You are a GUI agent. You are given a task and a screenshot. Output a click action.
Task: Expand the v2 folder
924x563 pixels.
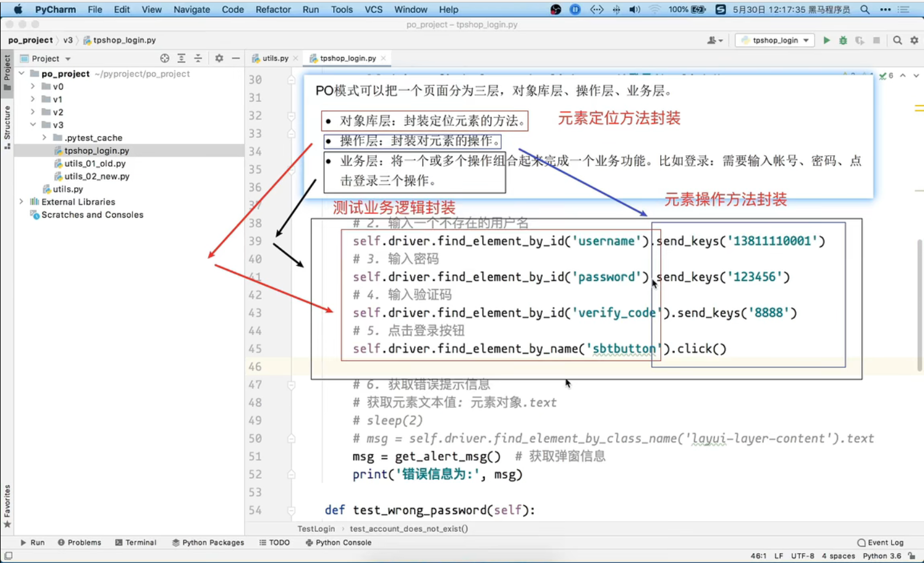tap(33, 112)
